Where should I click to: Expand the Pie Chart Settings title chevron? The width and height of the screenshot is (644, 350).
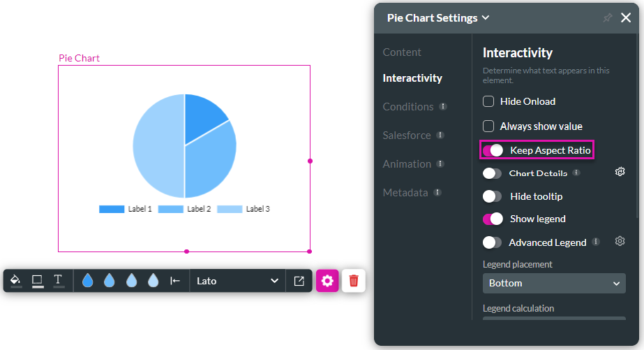click(x=486, y=17)
